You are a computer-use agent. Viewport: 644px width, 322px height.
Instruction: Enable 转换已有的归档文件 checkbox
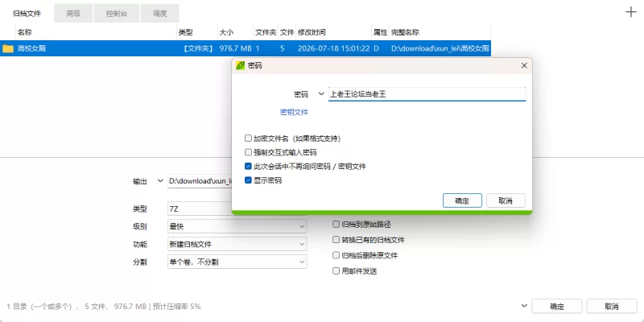coord(336,240)
